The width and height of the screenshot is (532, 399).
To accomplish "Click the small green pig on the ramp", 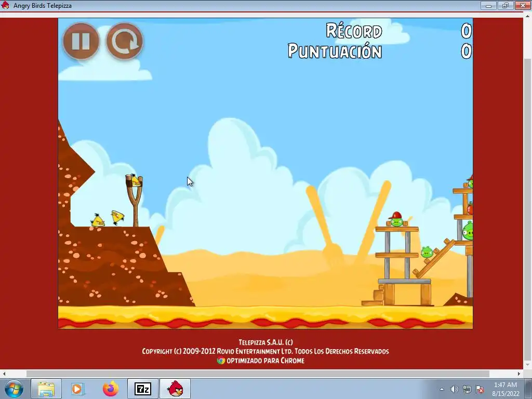I will point(427,252).
